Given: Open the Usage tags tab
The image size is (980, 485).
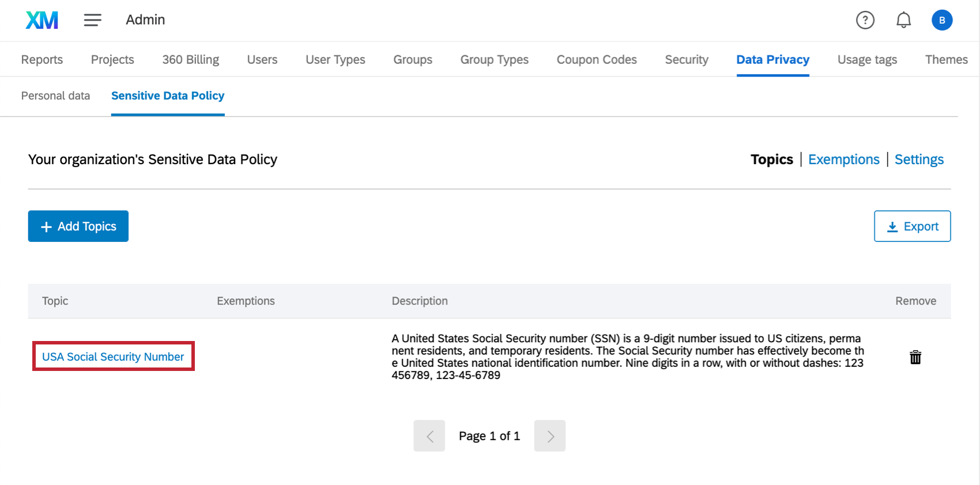Looking at the screenshot, I should click(x=867, y=59).
